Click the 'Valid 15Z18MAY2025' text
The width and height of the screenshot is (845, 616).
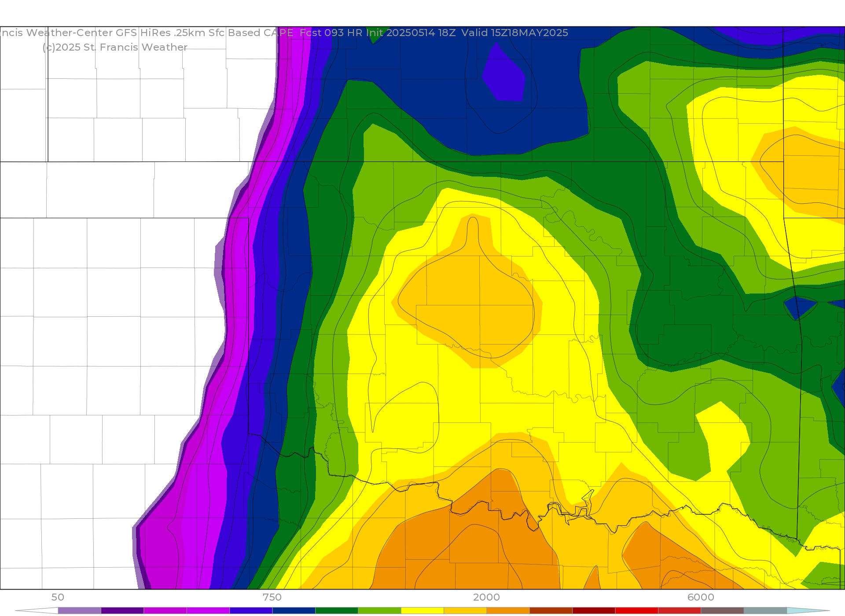[514, 33]
